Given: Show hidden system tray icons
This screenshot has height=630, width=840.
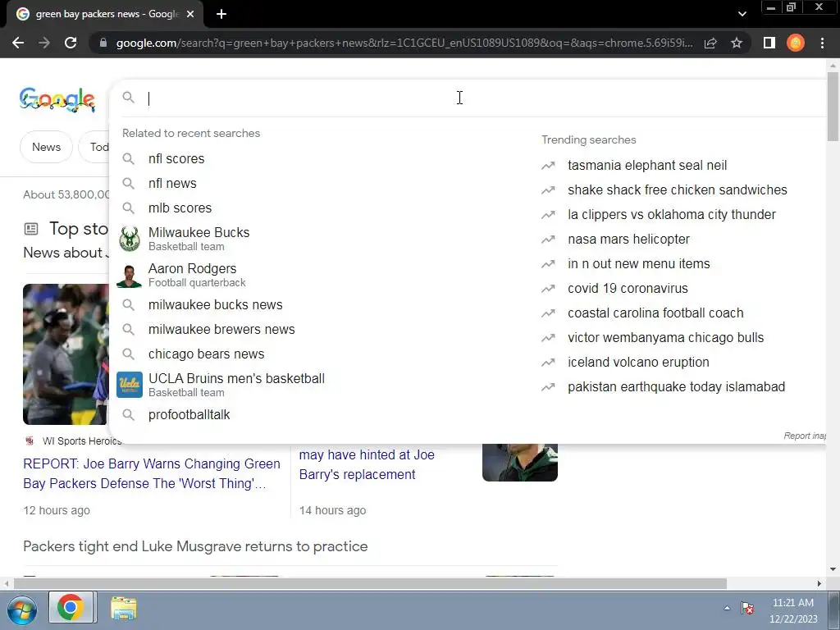Looking at the screenshot, I should pyautogui.click(x=727, y=608).
